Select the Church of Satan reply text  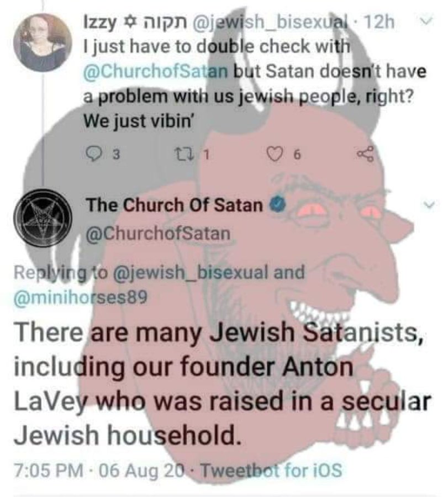coord(222,383)
